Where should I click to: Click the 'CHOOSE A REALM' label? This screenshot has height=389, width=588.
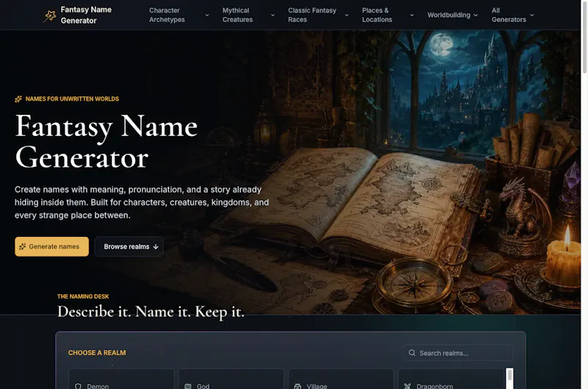point(97,353)
